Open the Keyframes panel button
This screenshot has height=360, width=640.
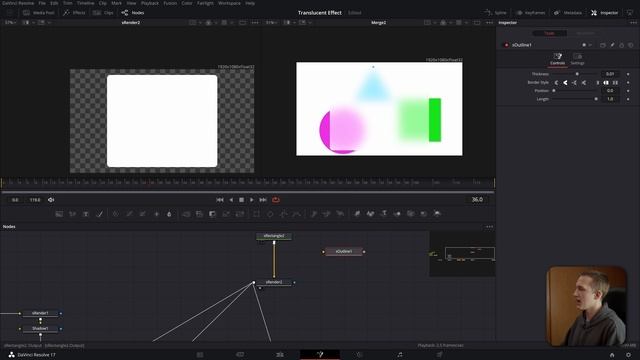click(530, 13)
